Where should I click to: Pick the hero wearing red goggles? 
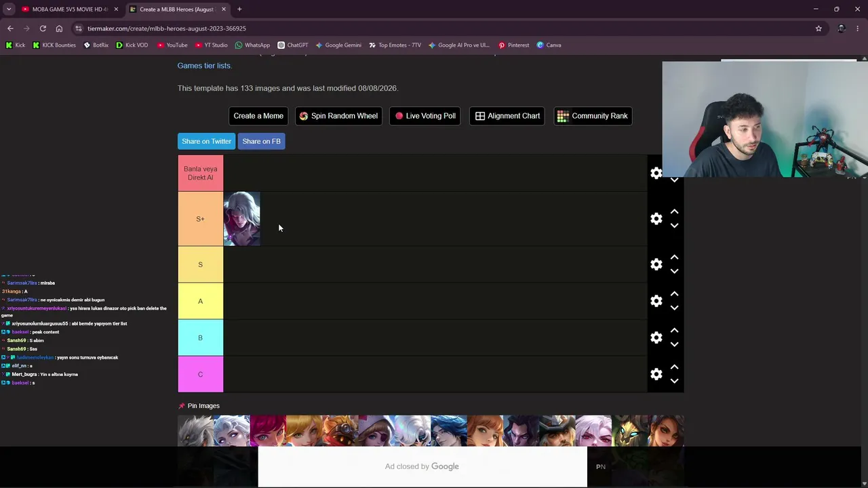340,431
